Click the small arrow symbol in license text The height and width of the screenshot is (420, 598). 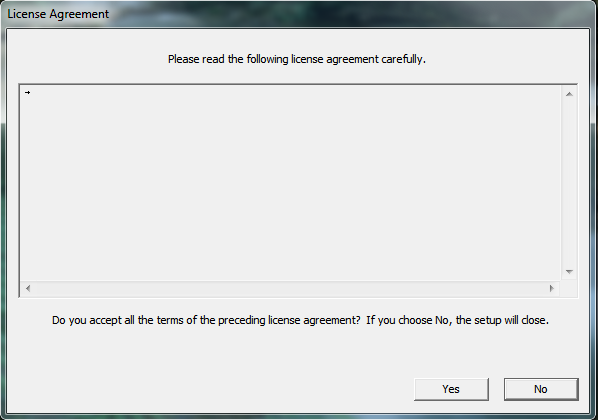[27, 92]
